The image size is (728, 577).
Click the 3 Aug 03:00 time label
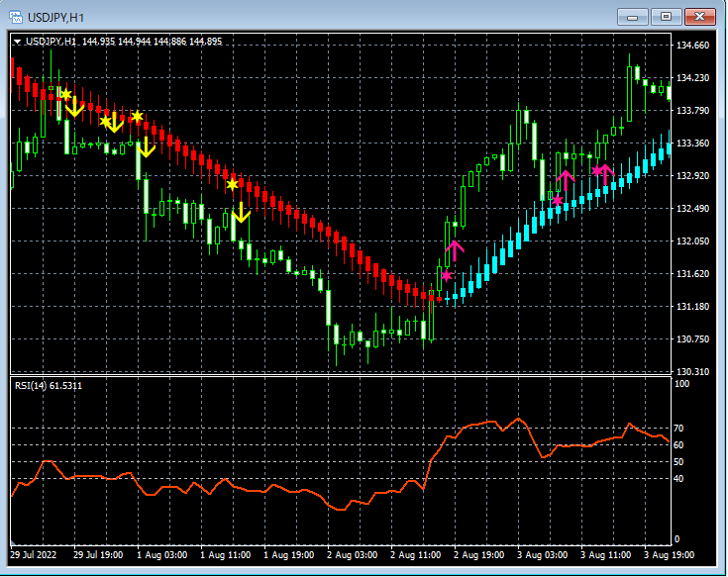click(543, 555)
